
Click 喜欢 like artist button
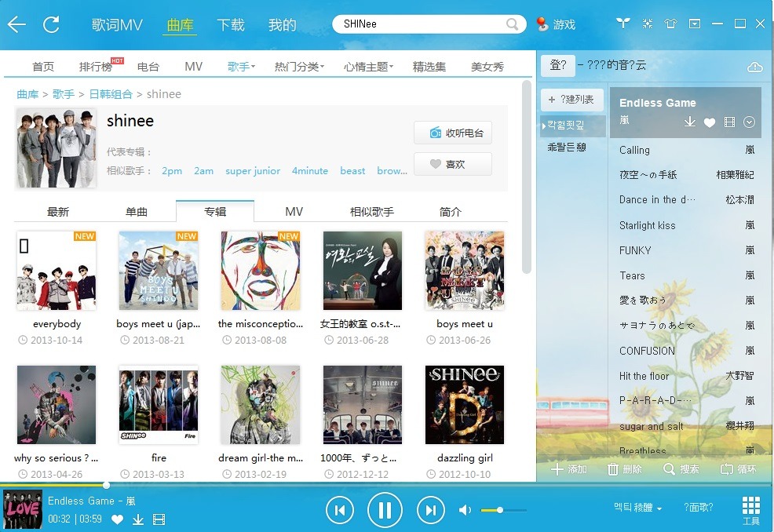click(453, 164)
